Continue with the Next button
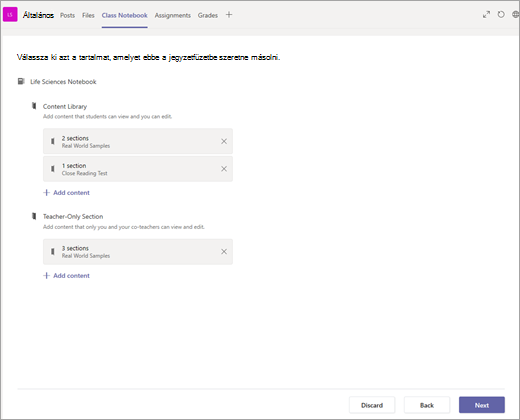 tap(482, 405)
